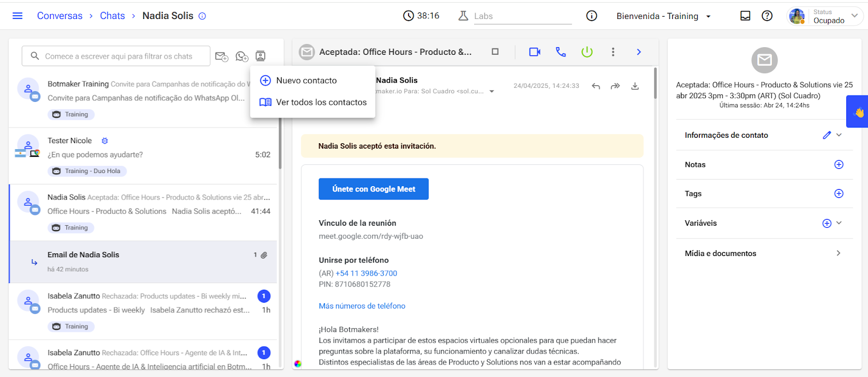Open the info circle icon in top bar
Viewport: 868px width, 377px height.
[x=592, y=16]
